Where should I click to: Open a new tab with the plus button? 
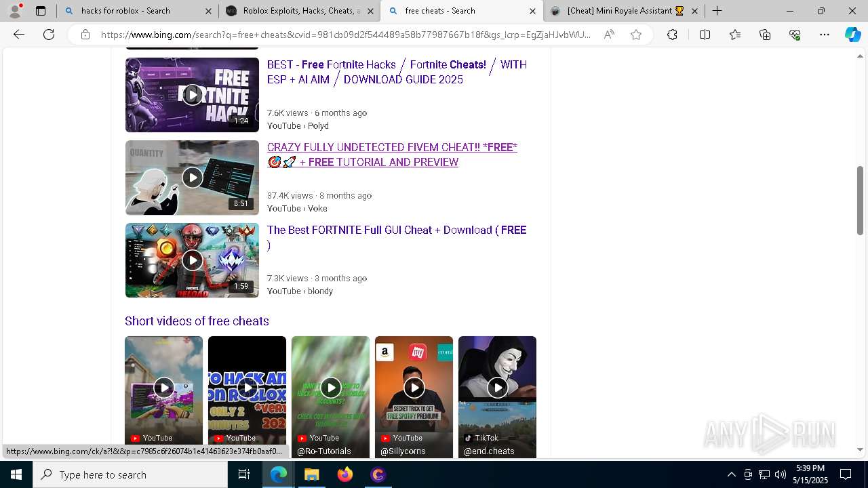717,11
